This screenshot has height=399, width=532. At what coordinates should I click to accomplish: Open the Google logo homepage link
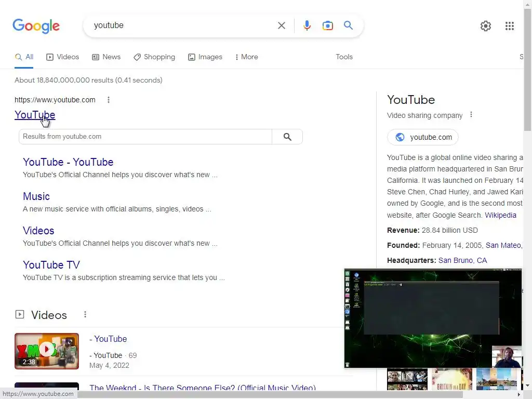36,26
